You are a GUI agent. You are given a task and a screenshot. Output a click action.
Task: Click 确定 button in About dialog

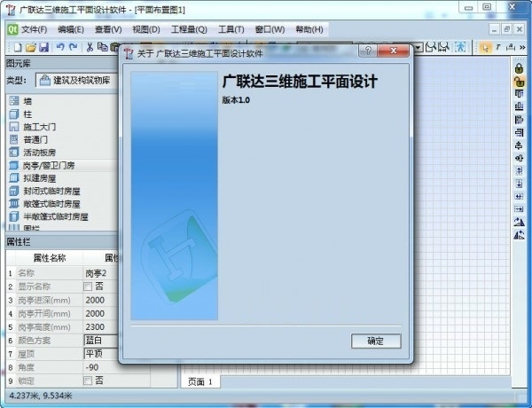pos(376,341)
